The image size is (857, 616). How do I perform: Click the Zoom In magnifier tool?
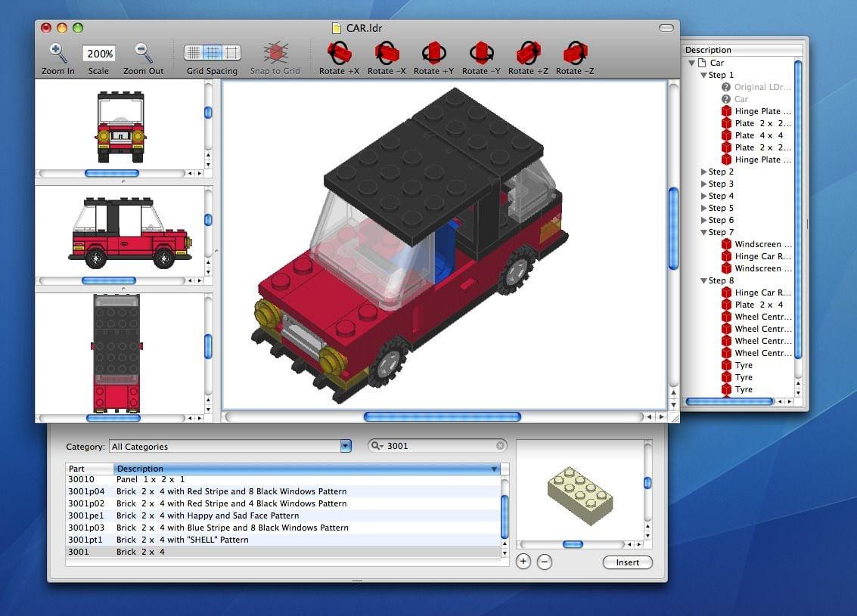click(57, 54)
